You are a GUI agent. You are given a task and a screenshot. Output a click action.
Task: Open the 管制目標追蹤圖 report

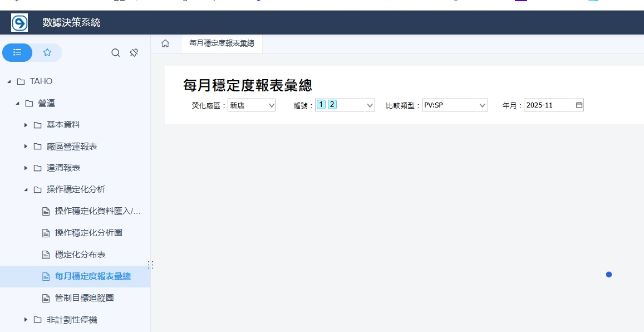click(84, 298)
